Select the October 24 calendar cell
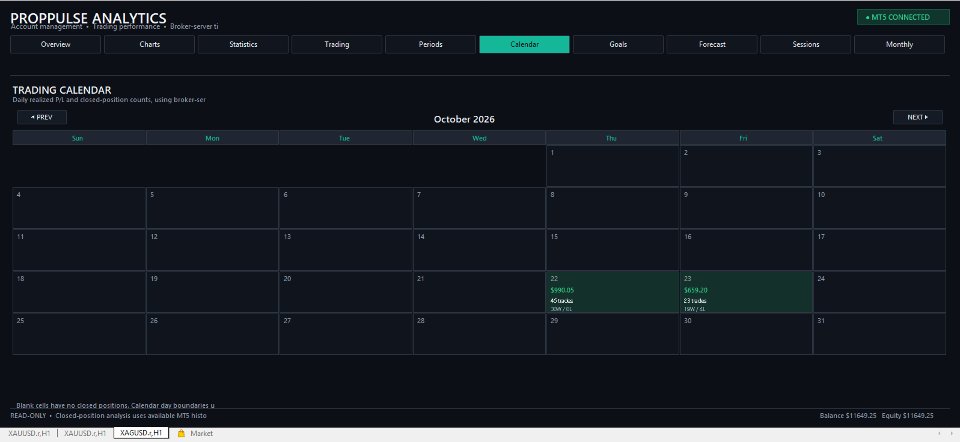The height and width of the screenshot is (442, 960). click(879, 292)
